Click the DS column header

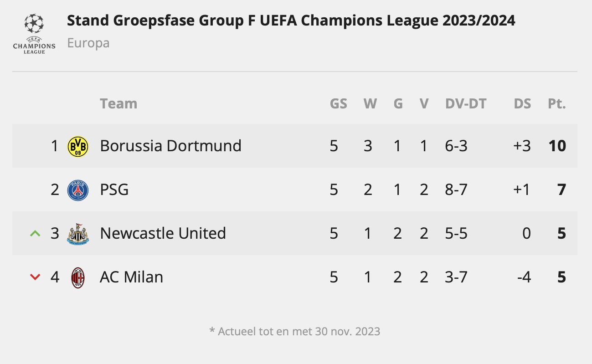[x=522, y=104]
